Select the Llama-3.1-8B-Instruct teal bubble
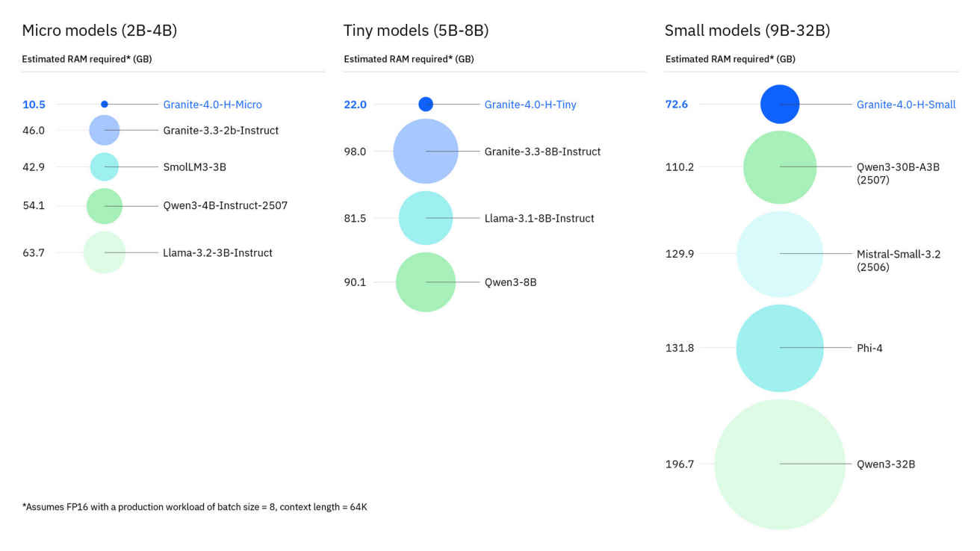The width and height of the screenshot is (980, 551). [426, 218]
